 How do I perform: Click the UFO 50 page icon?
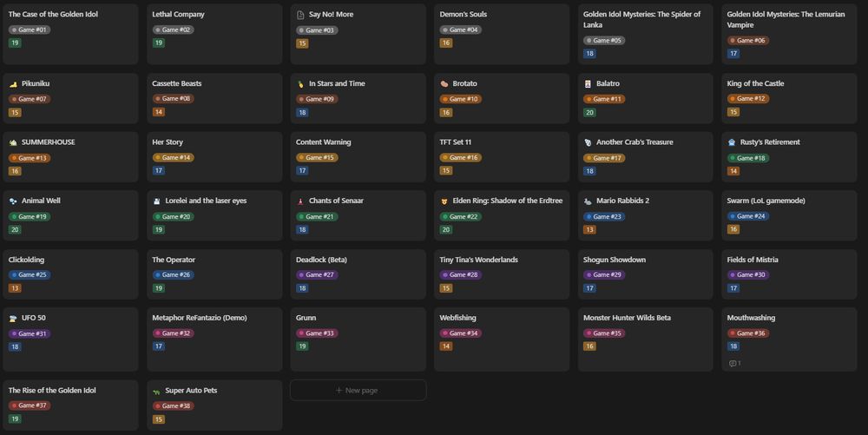pyautogui.click(x=13, y=319)
